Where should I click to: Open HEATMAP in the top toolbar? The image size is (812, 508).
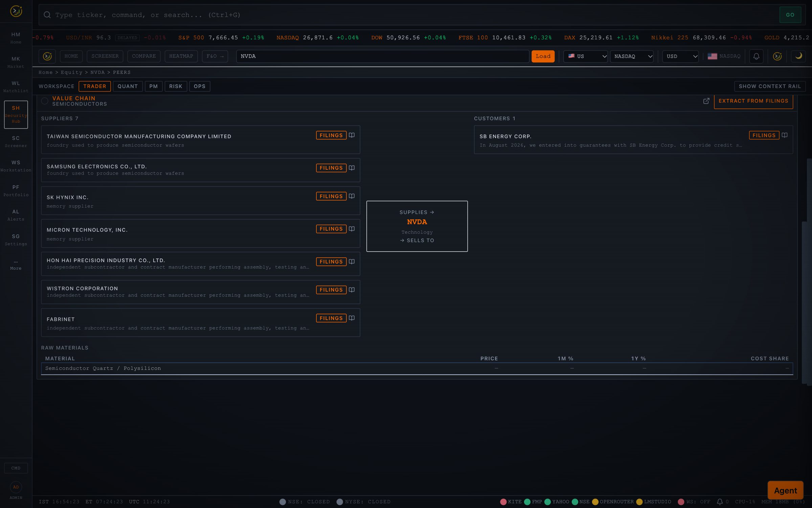point(181,56)
